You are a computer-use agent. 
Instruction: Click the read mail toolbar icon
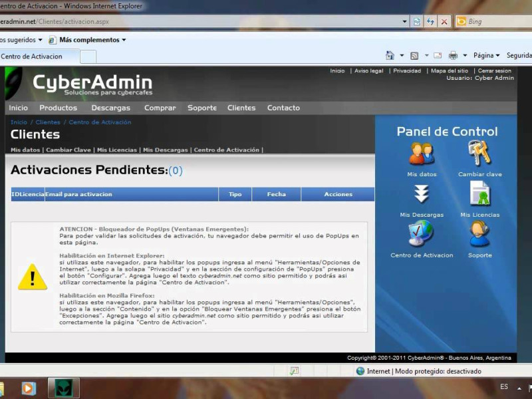click(438, 55)
